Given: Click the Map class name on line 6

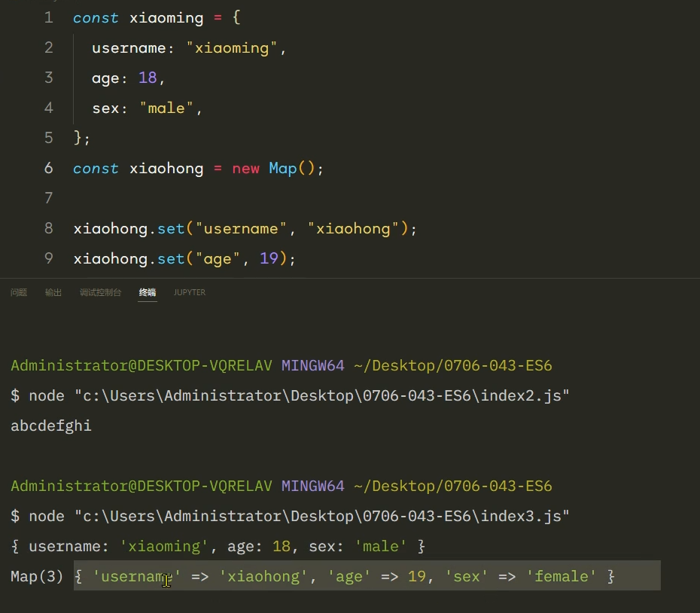Looking at the screenshot, I should click(x=283, y=168).
